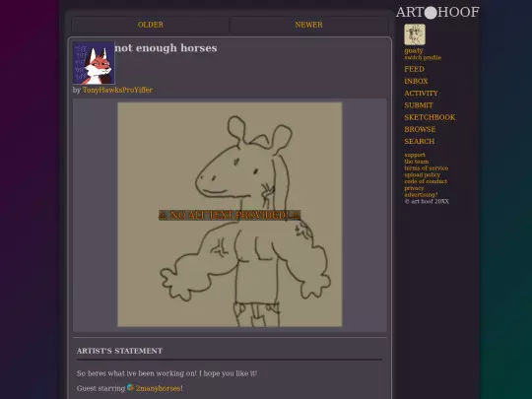Open the SUBMIT menu item
Image resolution: width=532 pixels, height=399 pixels.
[419, 105]
